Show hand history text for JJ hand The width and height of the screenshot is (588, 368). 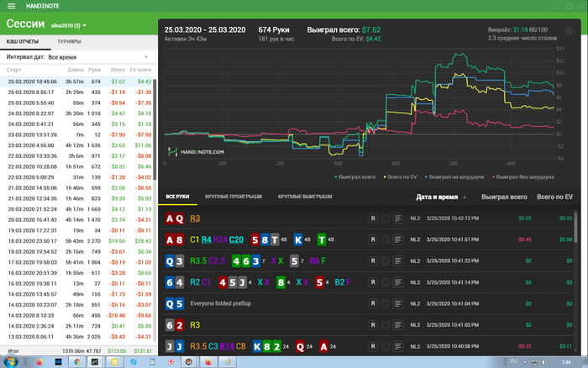398,346
